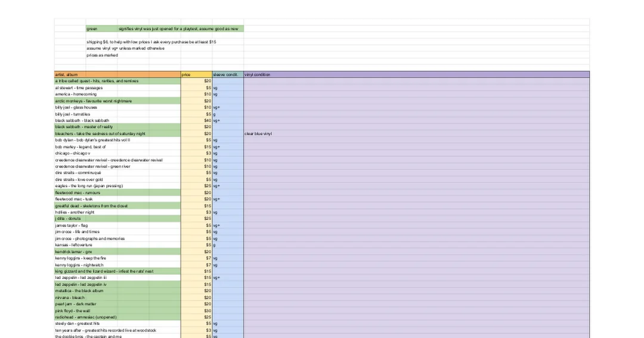644x338 pixels.
Task: Select 'led zeppelin - led zeppelin iv'
Action: tap(117, 284)
